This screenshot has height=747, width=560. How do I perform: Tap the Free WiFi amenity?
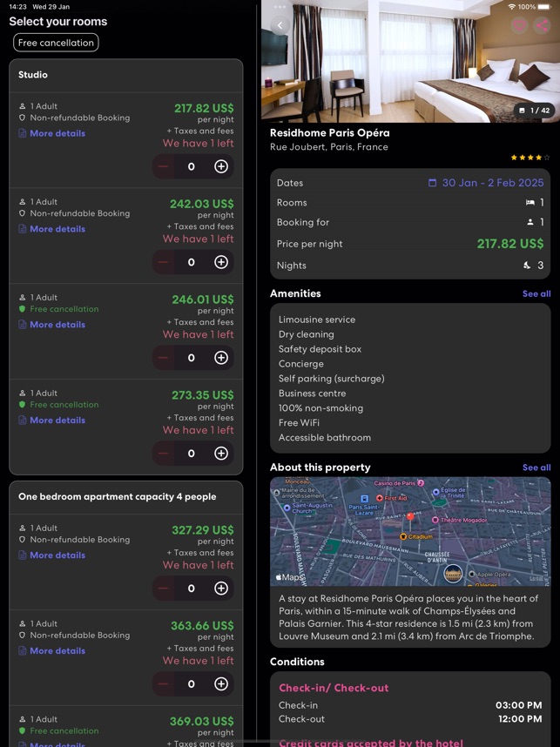300,423
